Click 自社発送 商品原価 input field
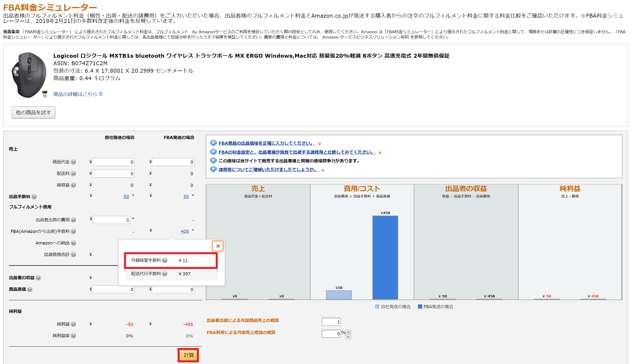634x364 pixels. pyautogui.click(x=113, y=289)
